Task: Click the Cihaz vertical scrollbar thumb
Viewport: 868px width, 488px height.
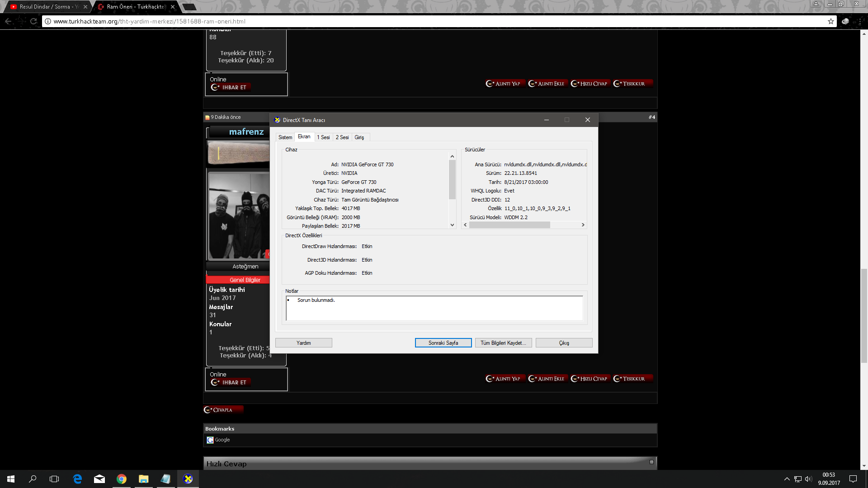Action: coord(452,179)
